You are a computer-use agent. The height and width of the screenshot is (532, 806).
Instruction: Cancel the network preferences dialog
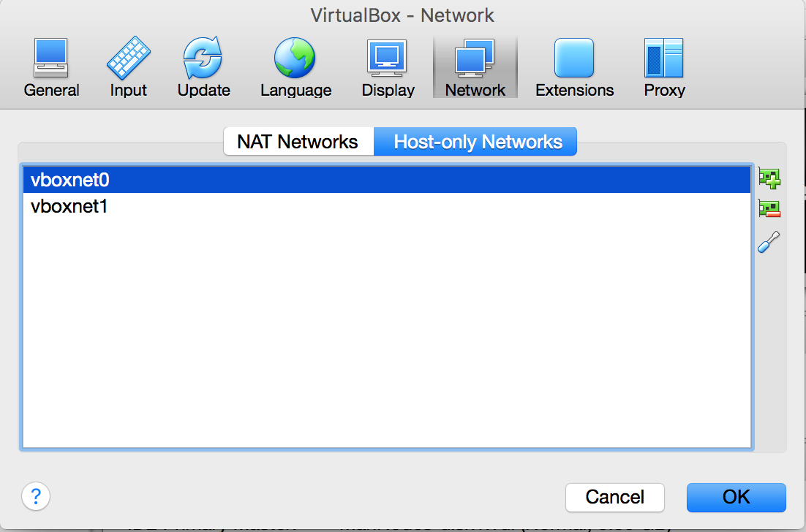(x=615, y=497)
